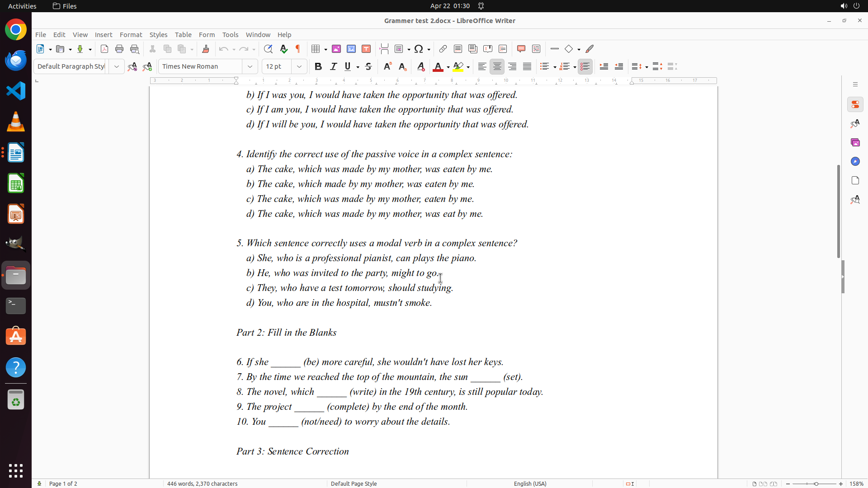Expand the font name dropdown

pos(250,66)
